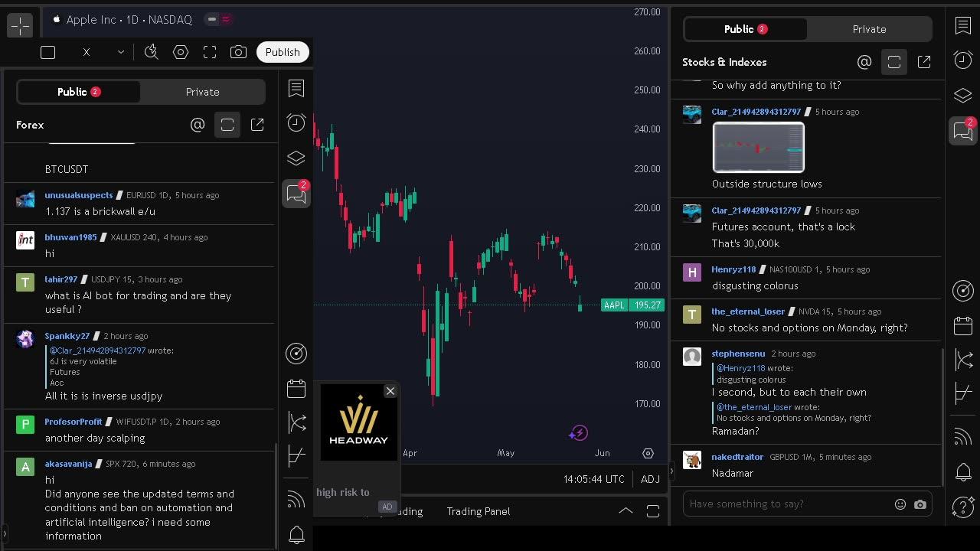Enter fullscreen mode via the corner-brackets icon
The image size is (980, 551).
(210, 52)
